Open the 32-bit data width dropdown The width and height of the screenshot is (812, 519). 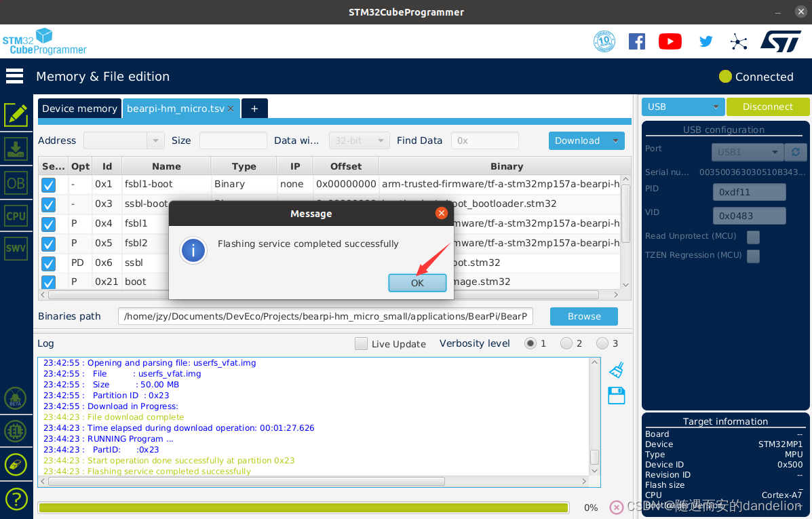point(360,140)
